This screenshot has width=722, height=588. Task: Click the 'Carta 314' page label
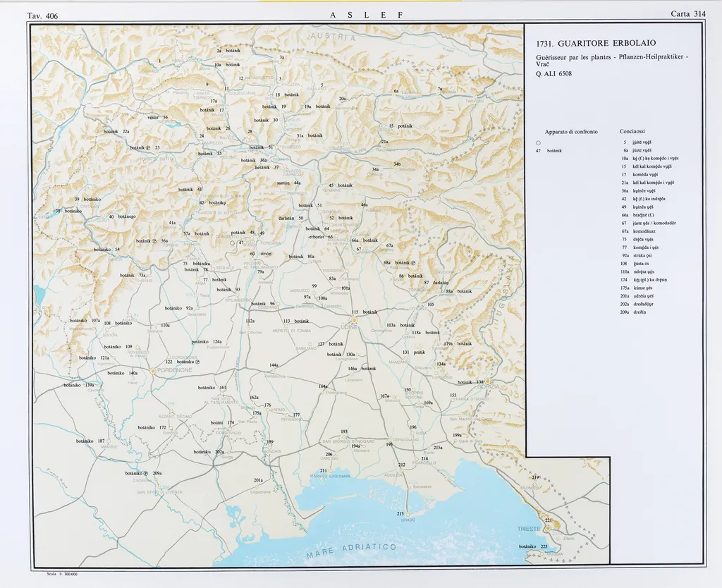[x=687, y=13]
